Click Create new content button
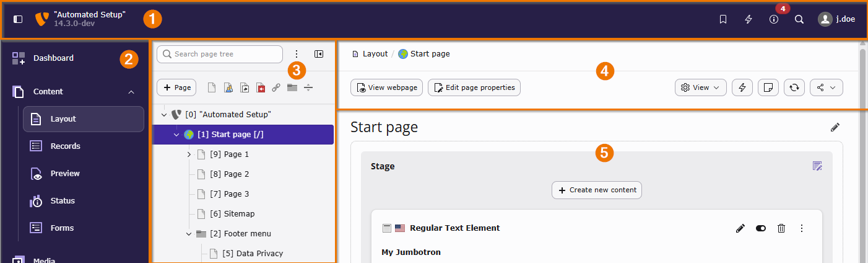 click(597, 190)
